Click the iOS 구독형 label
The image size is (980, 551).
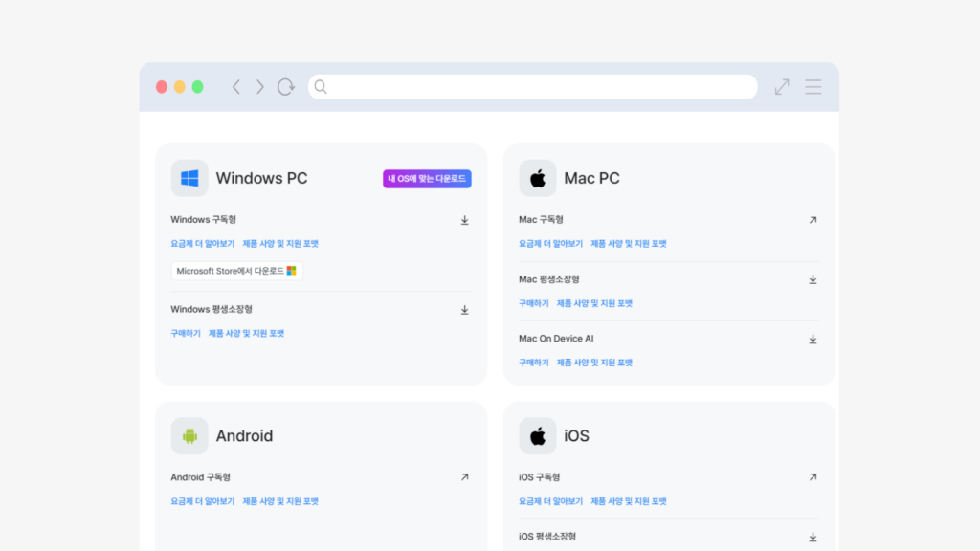pos(539,477)
